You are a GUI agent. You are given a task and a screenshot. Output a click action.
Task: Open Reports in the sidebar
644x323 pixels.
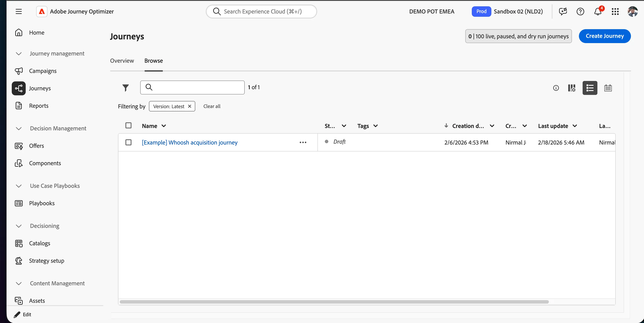click(39, 106)
